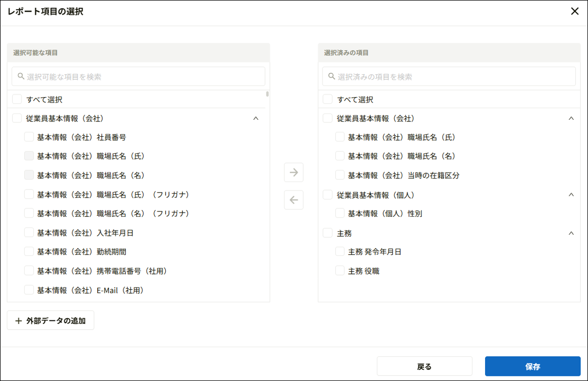
Task: Click the right arrow to move selected items
Action: coord(293,172)
